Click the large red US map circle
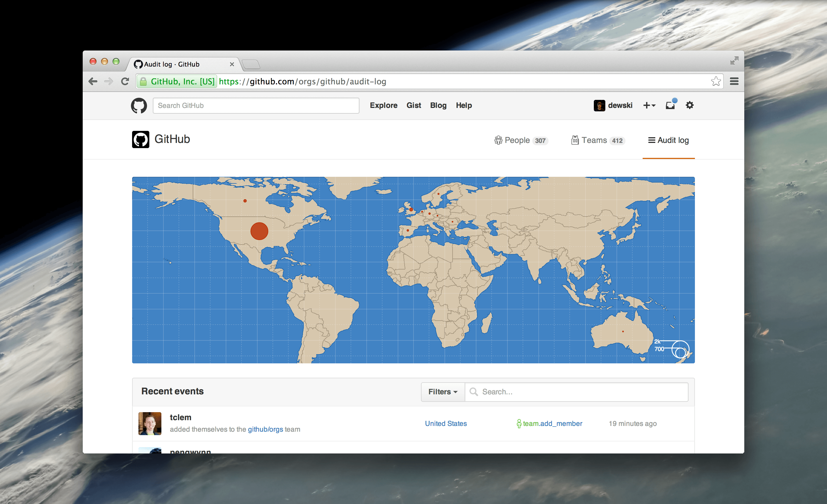Viewport: 827px width, 504px height. (x=259, y=231)
